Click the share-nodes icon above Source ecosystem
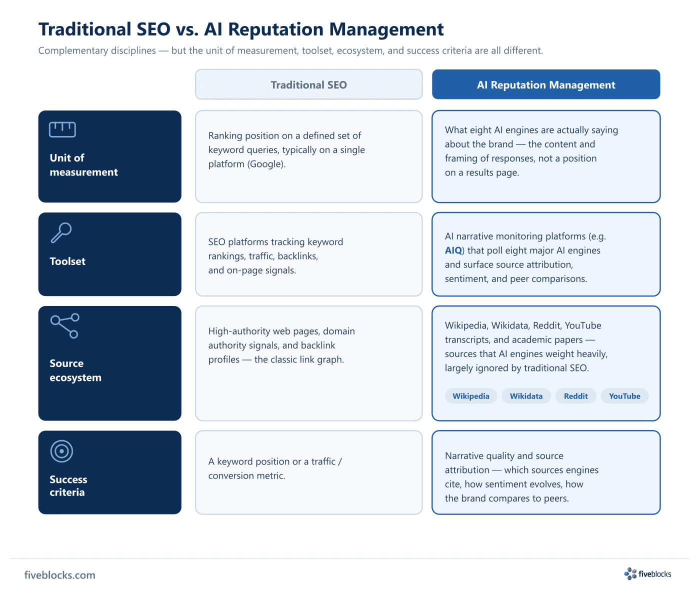The width and height of the screenshot is (700, 595). [64, 326]
